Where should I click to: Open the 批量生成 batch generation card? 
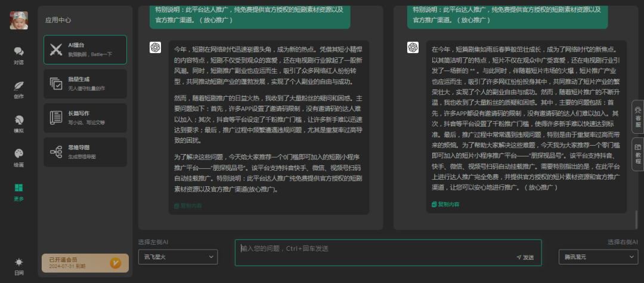pyautogui.click(x=85, y=84)
